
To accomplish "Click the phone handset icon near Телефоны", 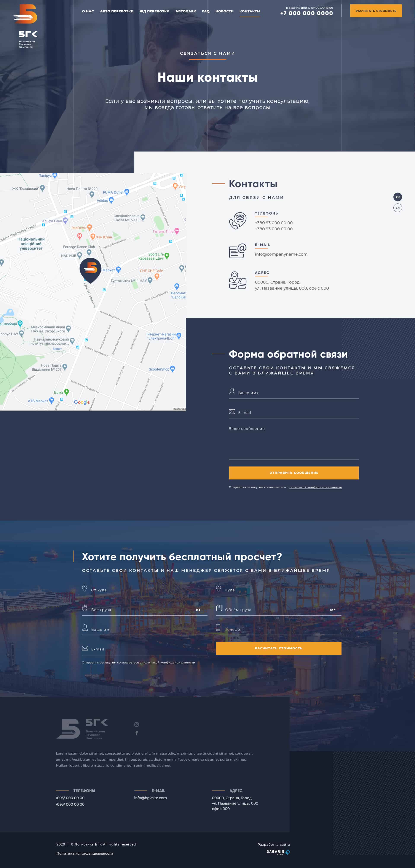I will click(x=238, y=221).
